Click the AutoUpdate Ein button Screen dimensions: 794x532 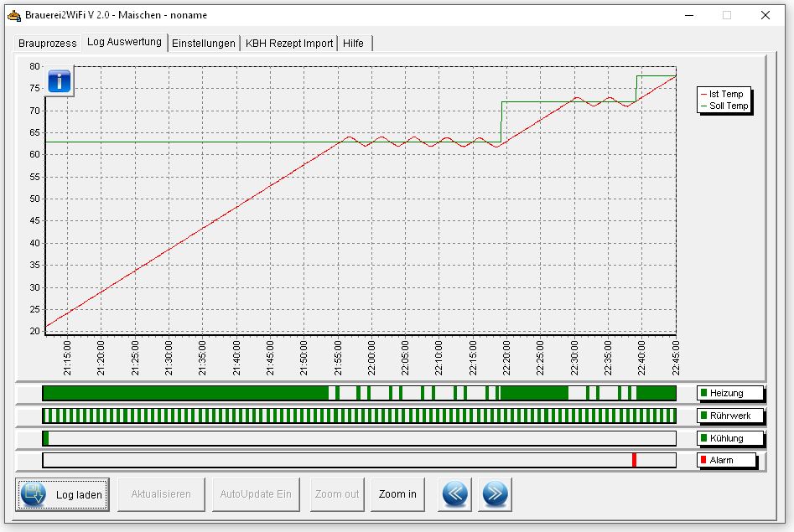click(256, 494)
